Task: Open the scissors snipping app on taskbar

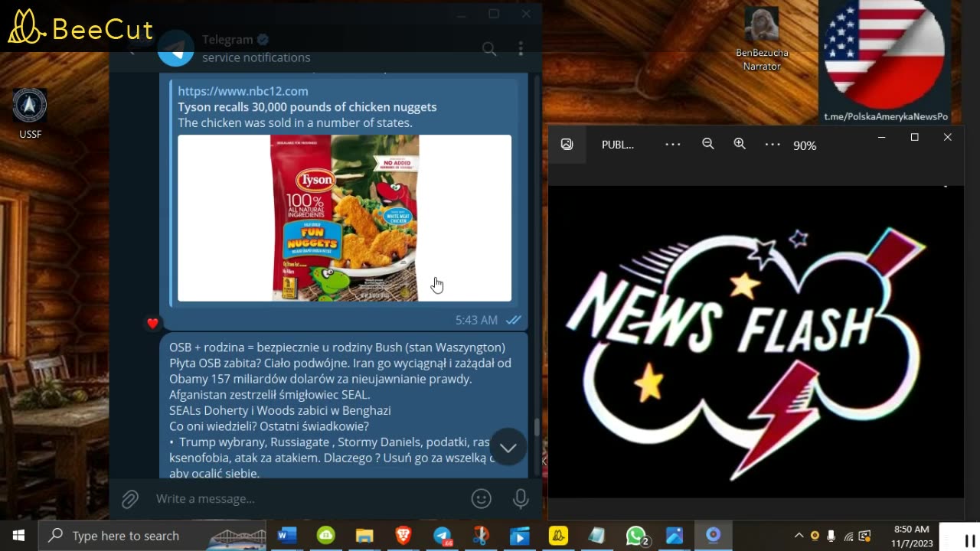Action: click(x=481, y=536)
